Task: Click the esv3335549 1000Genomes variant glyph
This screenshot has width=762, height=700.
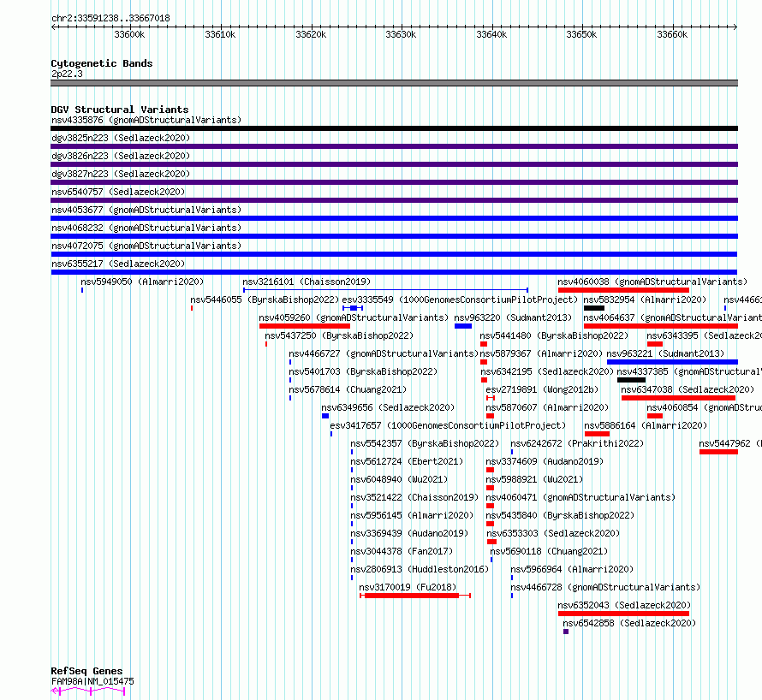Action: point(353,308)
